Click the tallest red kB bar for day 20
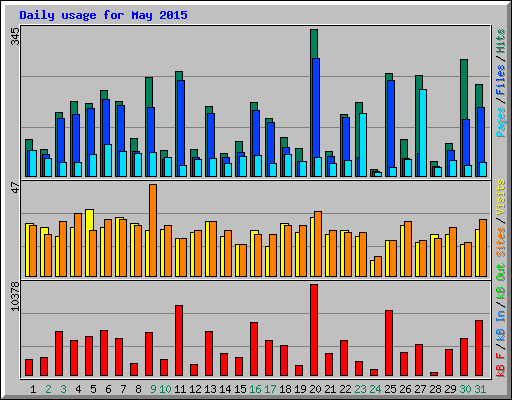This screenshot has width=512, height=400. point(314,330)
